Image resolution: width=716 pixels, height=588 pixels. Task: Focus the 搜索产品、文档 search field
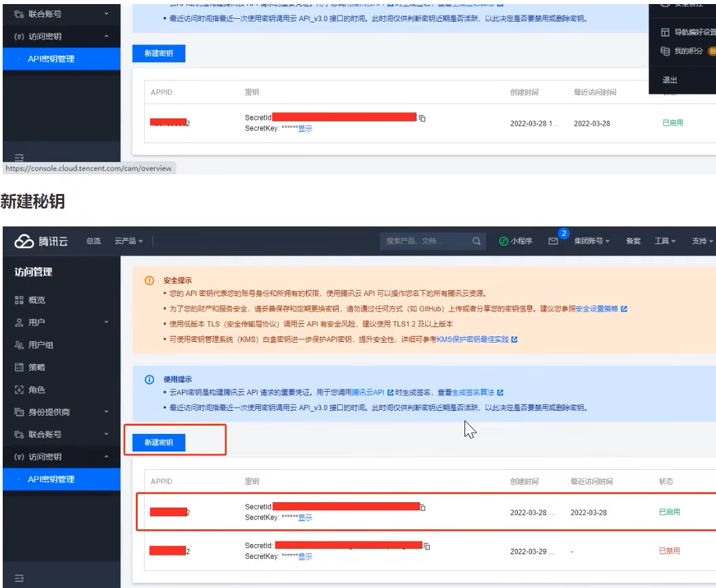click(x=432, y=241)
